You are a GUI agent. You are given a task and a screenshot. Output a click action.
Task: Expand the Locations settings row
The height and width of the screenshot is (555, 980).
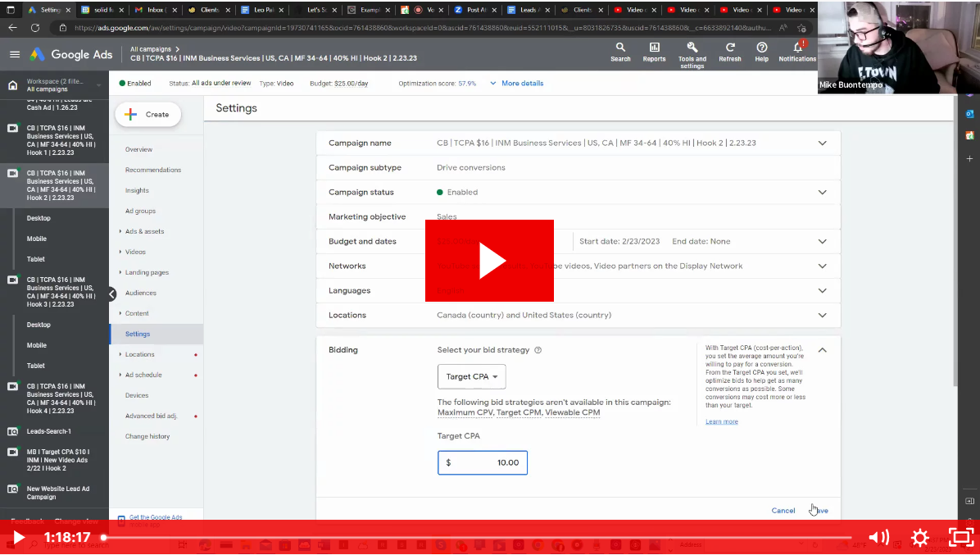coord(822,316)
